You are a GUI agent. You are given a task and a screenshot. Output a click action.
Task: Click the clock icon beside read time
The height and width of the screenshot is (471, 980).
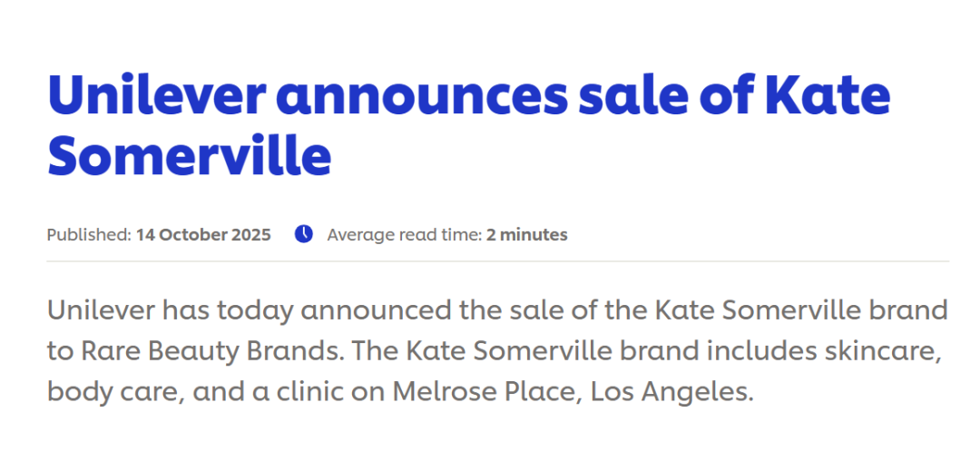click(x=304, y=234)
